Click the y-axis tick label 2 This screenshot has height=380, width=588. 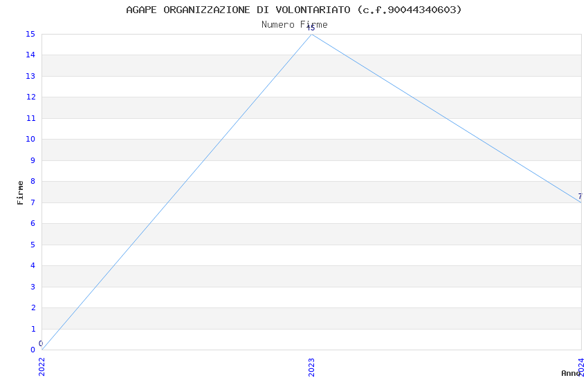pyautogui.click(x=33, y=307)
